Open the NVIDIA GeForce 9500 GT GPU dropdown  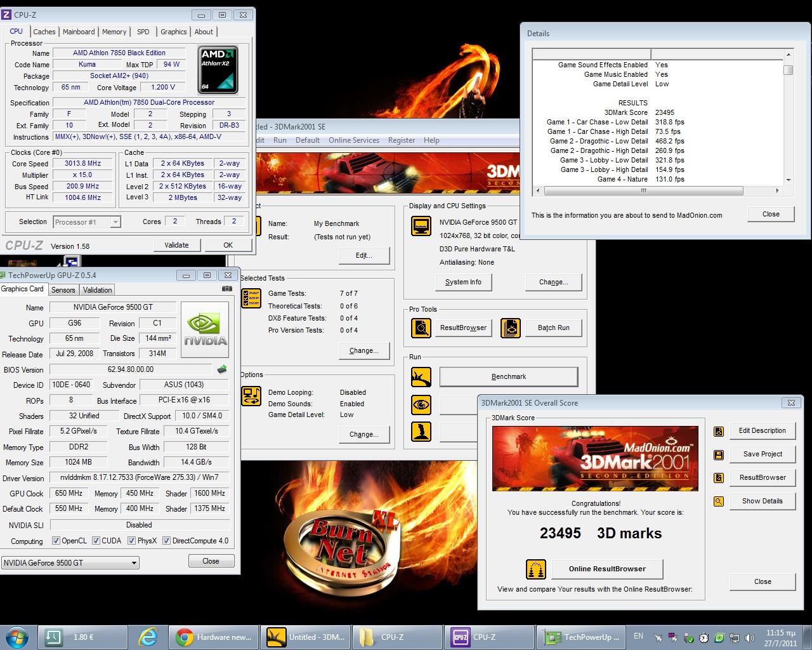click(70, 562)
